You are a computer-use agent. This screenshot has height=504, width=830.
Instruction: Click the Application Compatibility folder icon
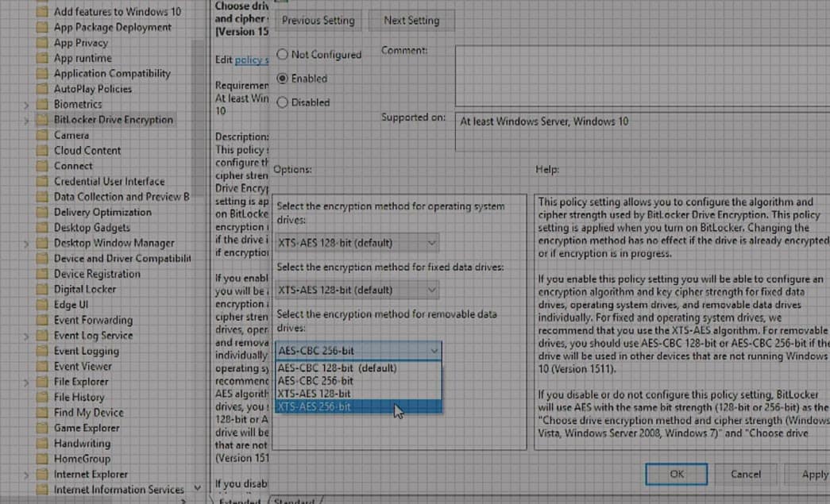coord(42,73)
